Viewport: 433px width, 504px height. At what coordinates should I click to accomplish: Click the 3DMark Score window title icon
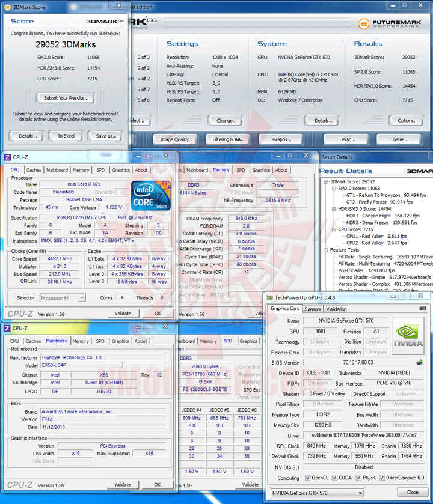[7, 7]
